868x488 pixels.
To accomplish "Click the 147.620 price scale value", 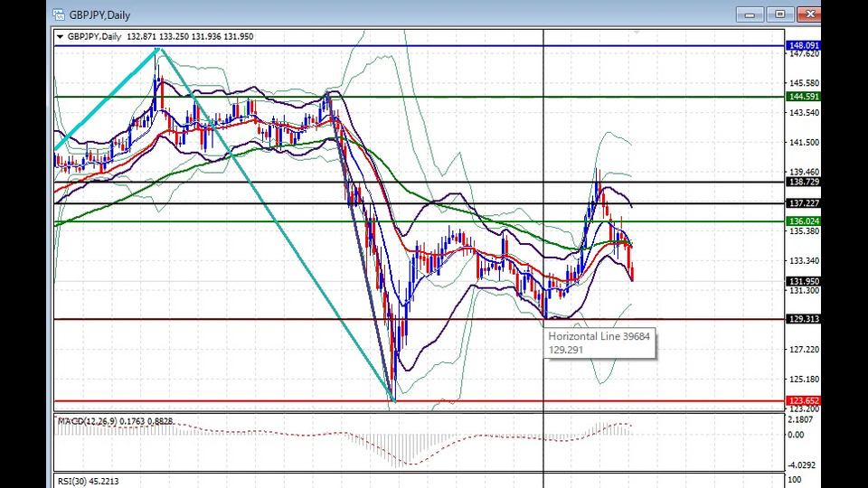I will 805,53.
